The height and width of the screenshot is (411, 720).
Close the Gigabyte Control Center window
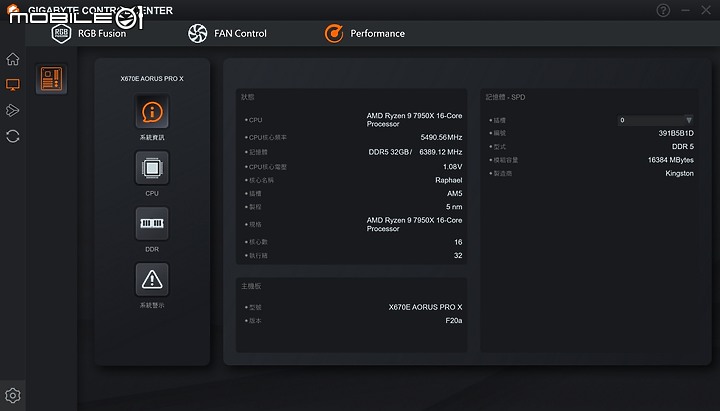(x=706, y=10)
